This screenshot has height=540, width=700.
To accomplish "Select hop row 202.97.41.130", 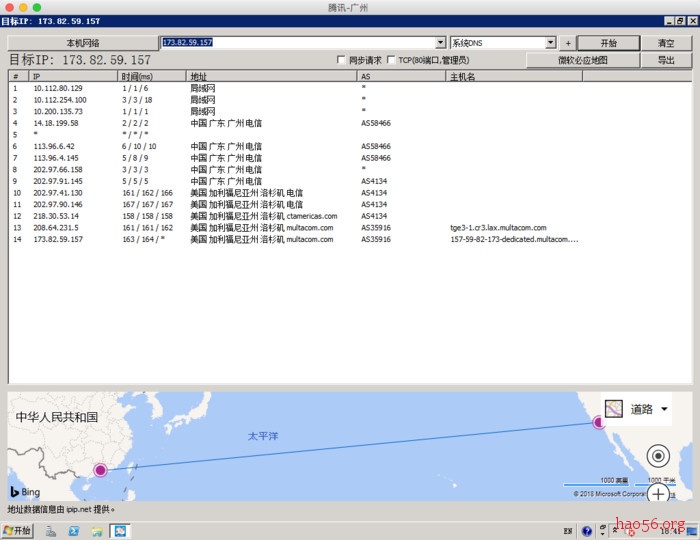I will point(350,193).
